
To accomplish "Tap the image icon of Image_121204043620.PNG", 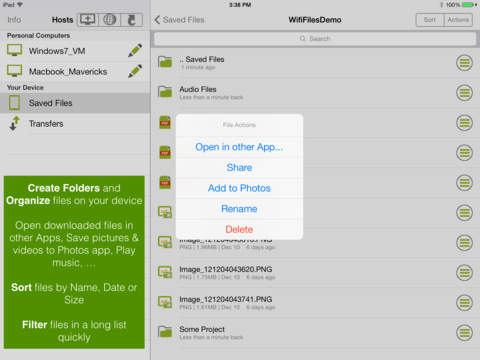I will [165, 272].
